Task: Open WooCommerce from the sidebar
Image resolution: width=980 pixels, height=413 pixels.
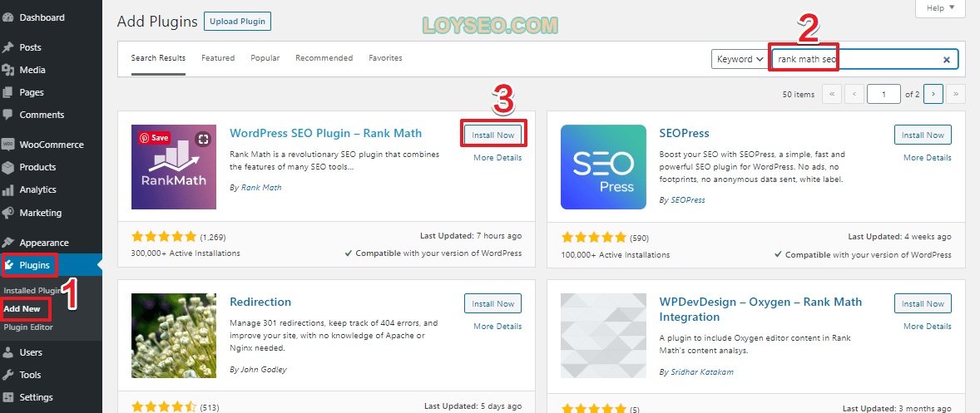Action: 51,145
